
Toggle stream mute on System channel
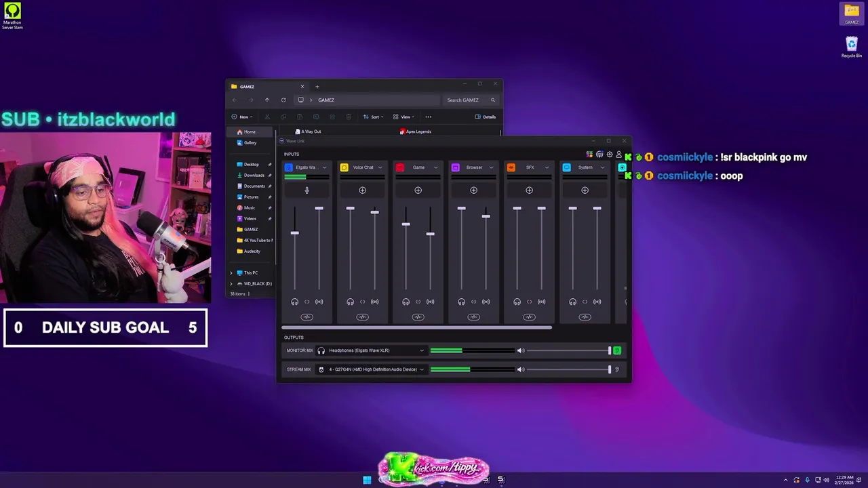click(x=597, y=302)
